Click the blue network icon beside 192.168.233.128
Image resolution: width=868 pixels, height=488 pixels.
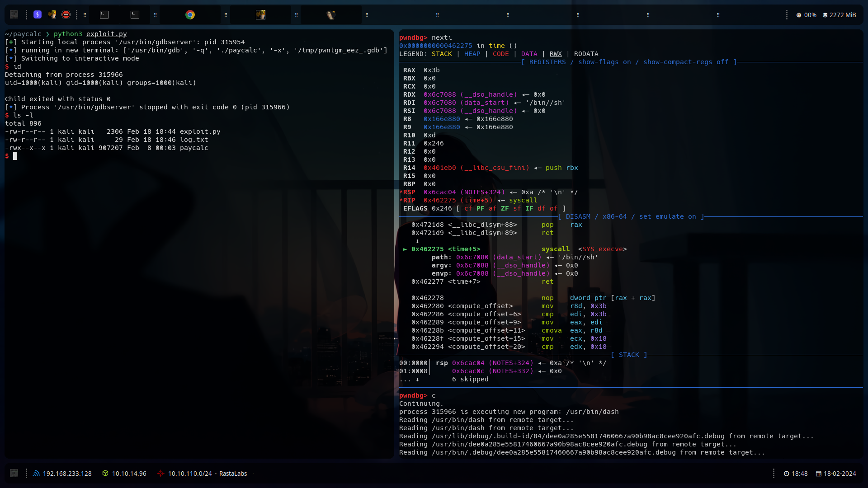point(36,474)
